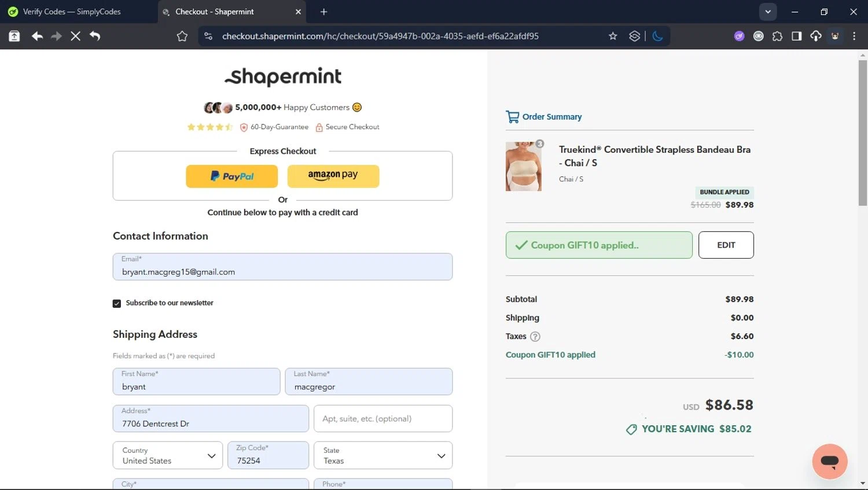Click the Coupon GIFT10 applied box
Image resolution: width=868 pixels, height=490 pixels.
tap(599, 245)
